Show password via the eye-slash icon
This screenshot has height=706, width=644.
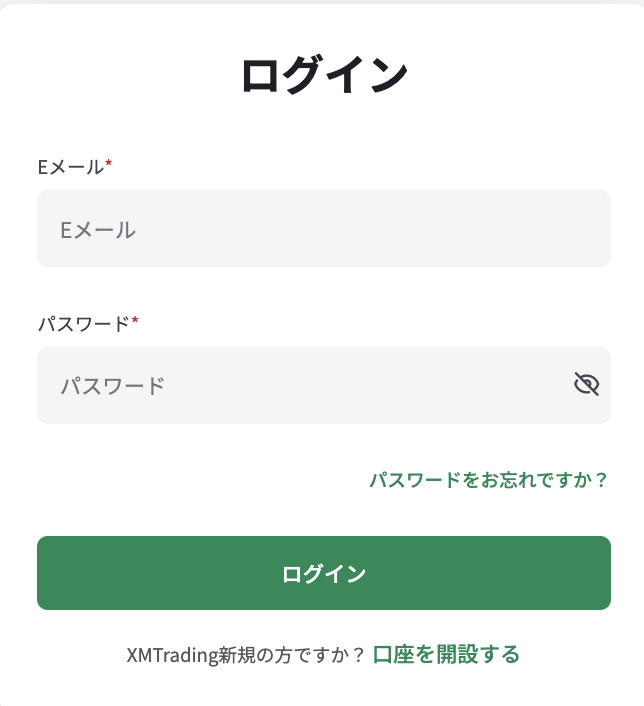586,385
